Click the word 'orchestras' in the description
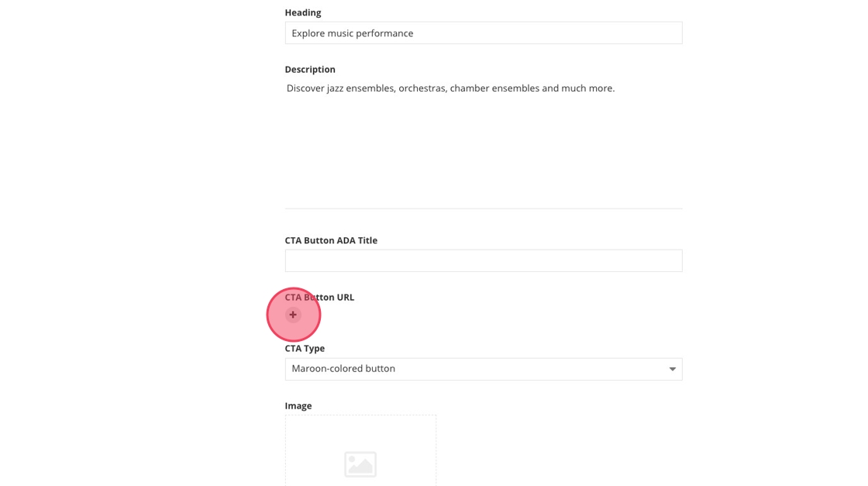Viewport: 868px width, 486px height. click(x=422, y=88)
